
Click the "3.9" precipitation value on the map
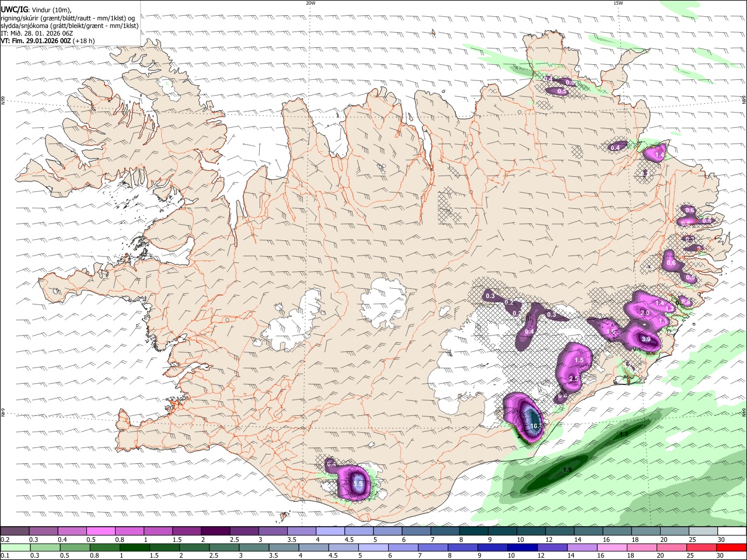tap(646, 339)
